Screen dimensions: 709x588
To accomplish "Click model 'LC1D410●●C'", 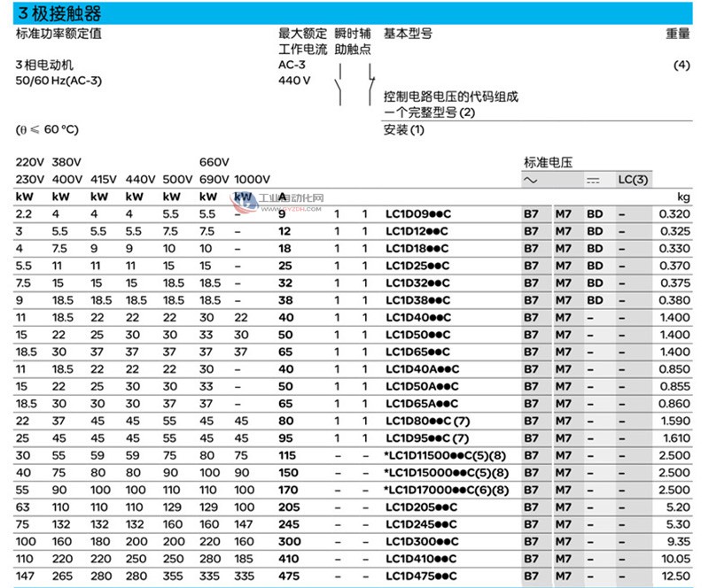I will [421, 559].
